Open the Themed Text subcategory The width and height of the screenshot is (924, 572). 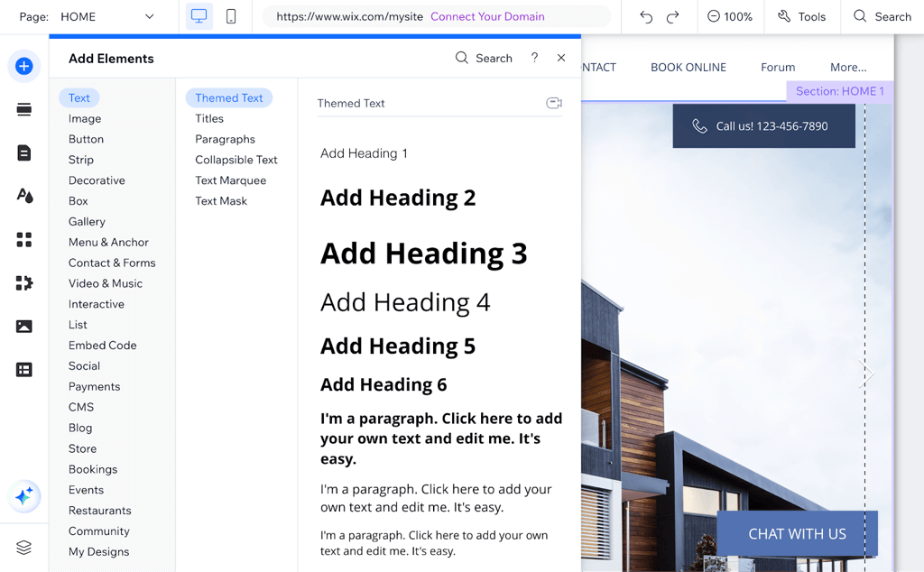229,97
